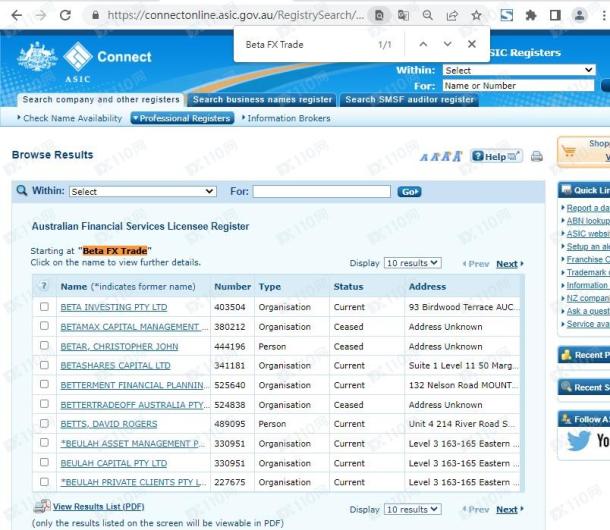Bookmark this page with the star
The height and width of the screenshot is (530, 610).
click(476, 16)
